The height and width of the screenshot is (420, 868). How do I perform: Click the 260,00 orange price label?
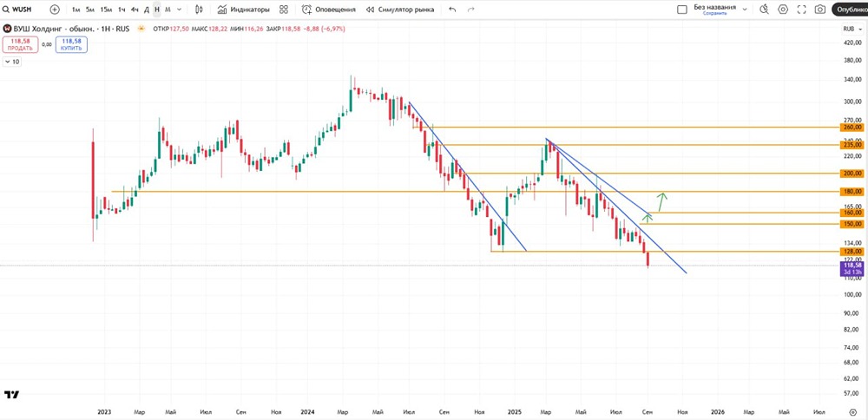point(852,127)
